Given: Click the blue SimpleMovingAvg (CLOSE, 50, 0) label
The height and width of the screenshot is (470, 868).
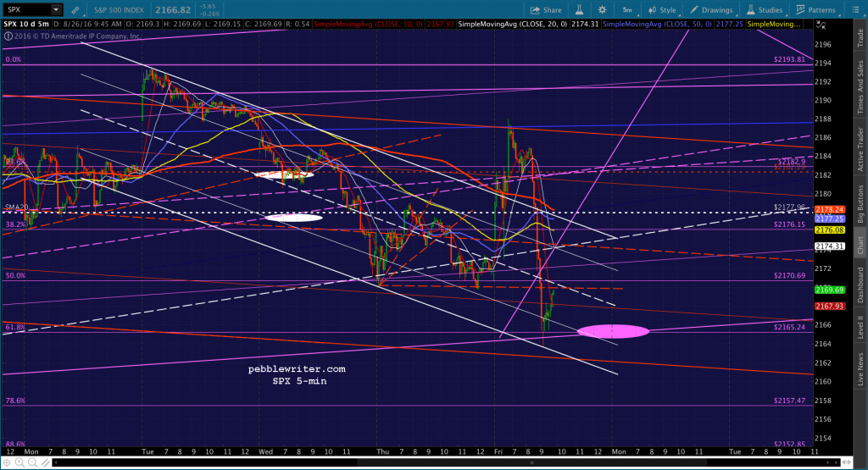Looking at the screenshot, I should tap(657, 25).
